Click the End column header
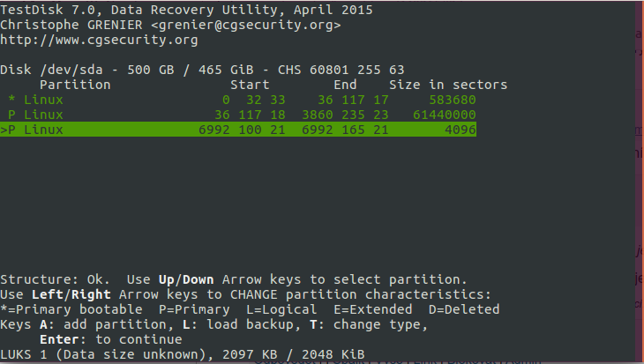The width and height of the screenshot is (644, 364). pos(345,85)
